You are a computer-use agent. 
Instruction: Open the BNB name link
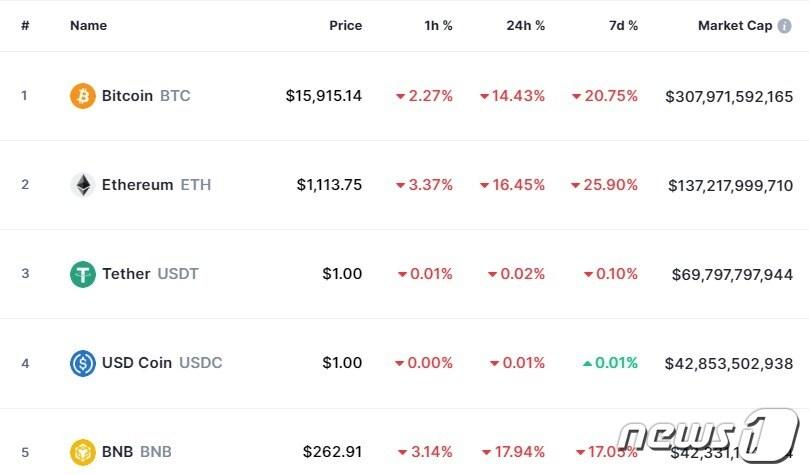tap(136, 452)
